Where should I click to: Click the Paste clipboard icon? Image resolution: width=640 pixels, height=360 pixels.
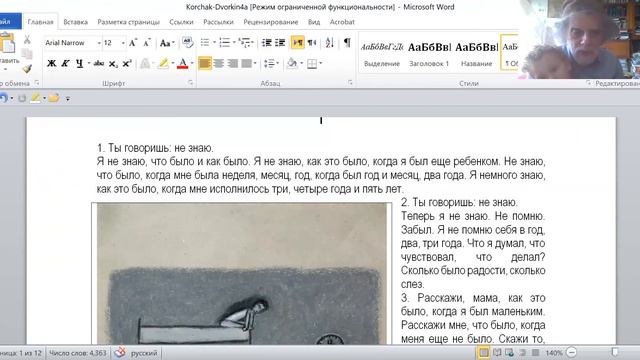point(8,43)
